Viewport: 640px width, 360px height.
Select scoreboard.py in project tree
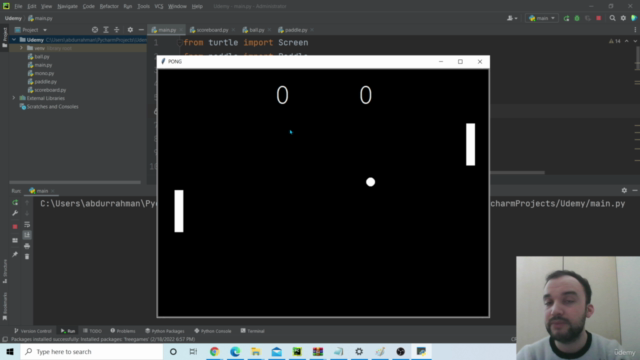click(50, 90)
